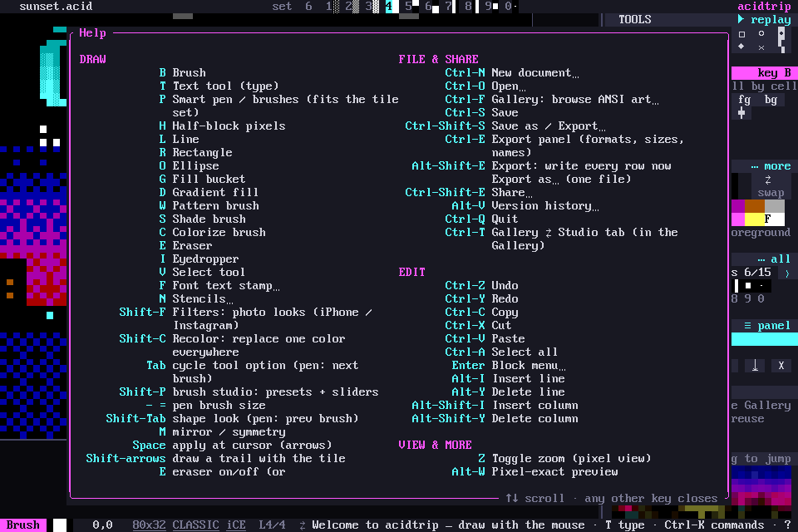Click the Brush tool label in status bar
Viewport: 798px width, 532px height.
click(23, 525)
